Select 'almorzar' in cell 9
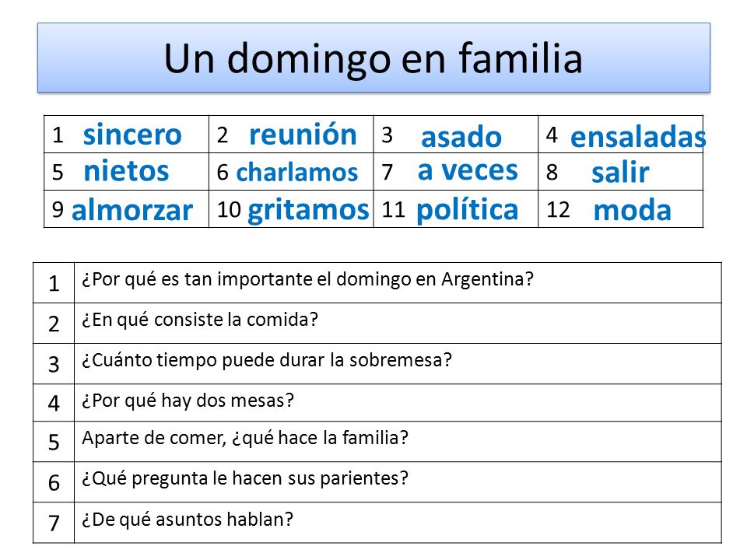Viewport: 747px width, 560px height. pyautogui.click(x=132, y=210)
